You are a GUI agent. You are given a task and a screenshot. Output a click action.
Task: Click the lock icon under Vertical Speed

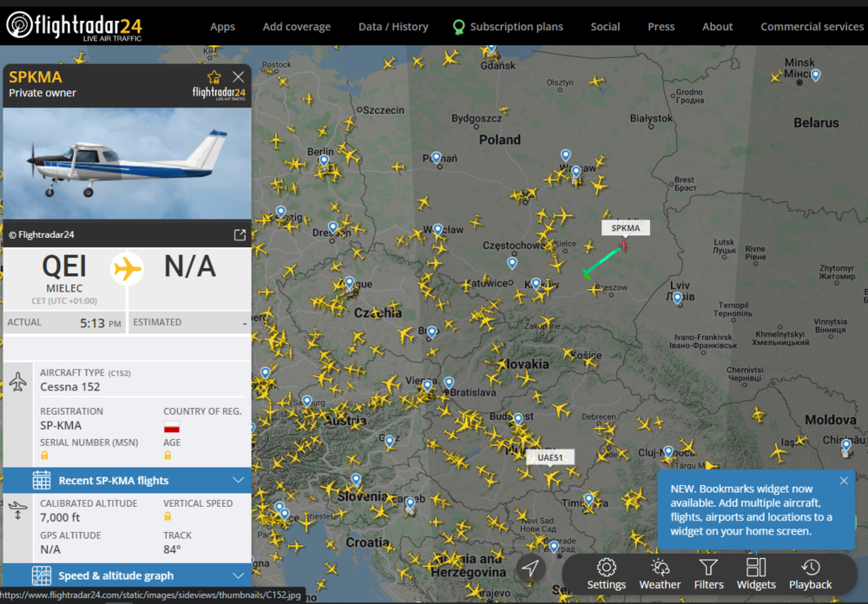pyautogui.click(x=168, y=515)
